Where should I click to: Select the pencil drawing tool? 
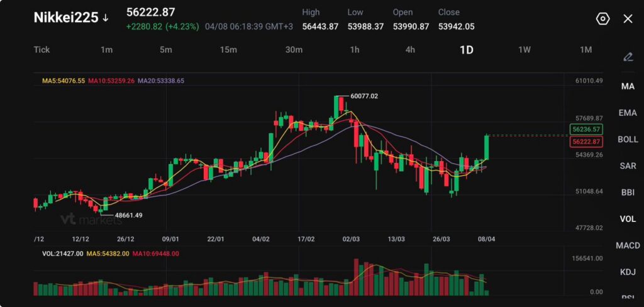pos(628,57)
